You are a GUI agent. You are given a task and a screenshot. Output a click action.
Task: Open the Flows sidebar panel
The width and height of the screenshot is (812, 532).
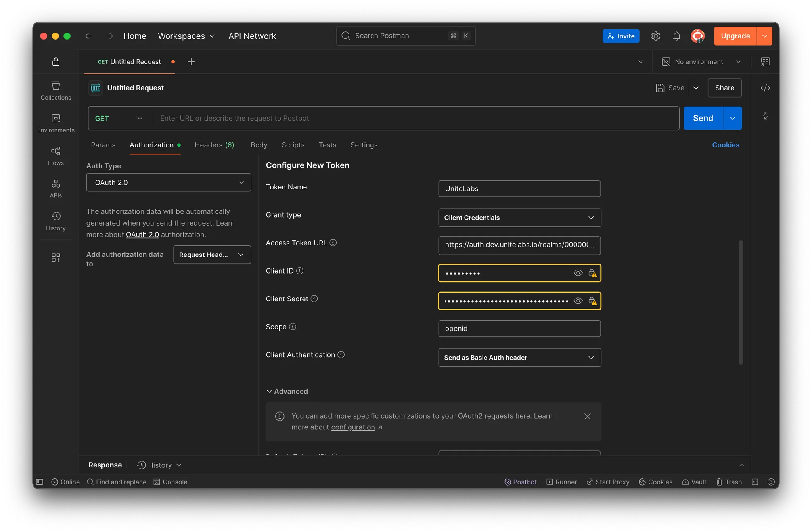tap(56, 156)
